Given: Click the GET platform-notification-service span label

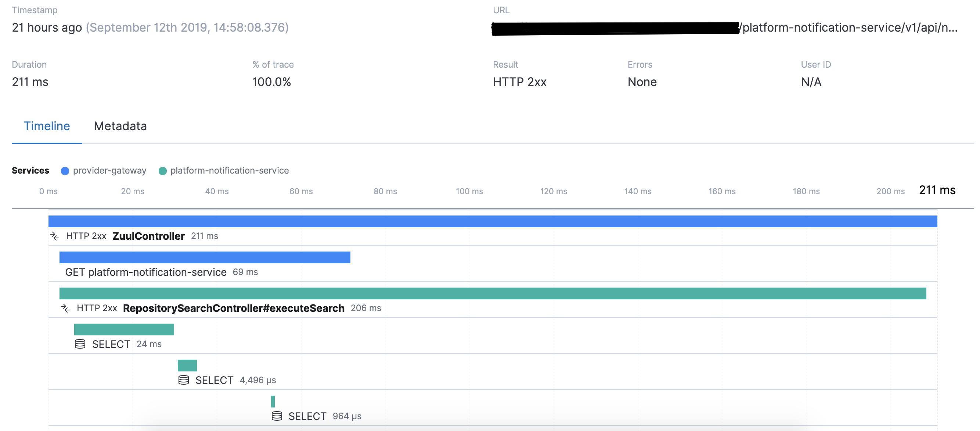Looking at the screenshot, I should (146, 272).
